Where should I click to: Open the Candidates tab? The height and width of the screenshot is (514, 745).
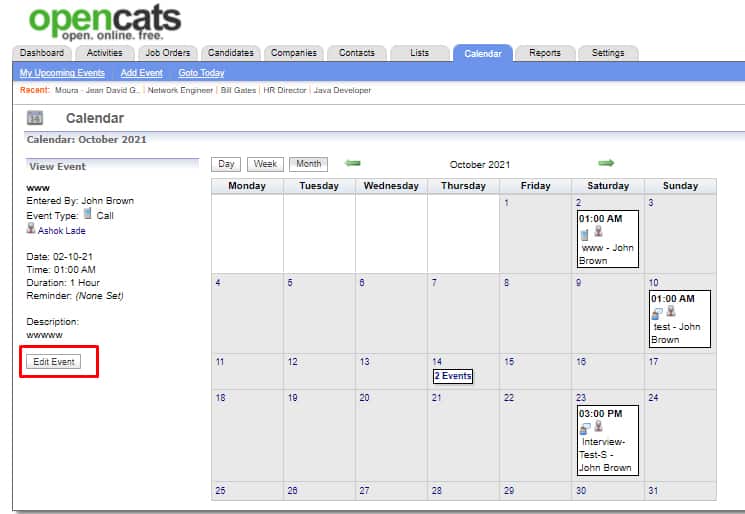click(x=232, y=53)
